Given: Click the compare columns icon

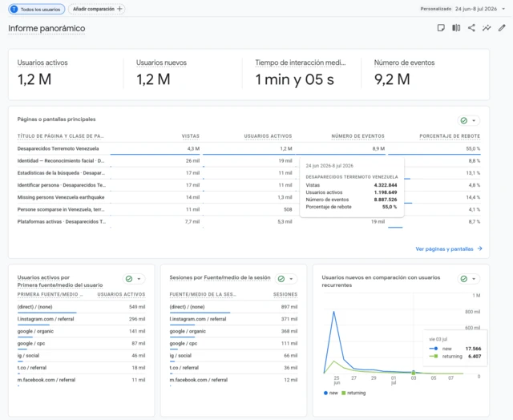Looking at the screenshot, I should point(456,28).
